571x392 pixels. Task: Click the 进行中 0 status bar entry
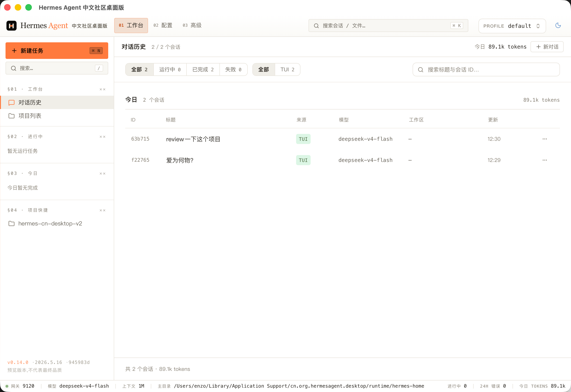pyautogui.click(x=457, y=386)
